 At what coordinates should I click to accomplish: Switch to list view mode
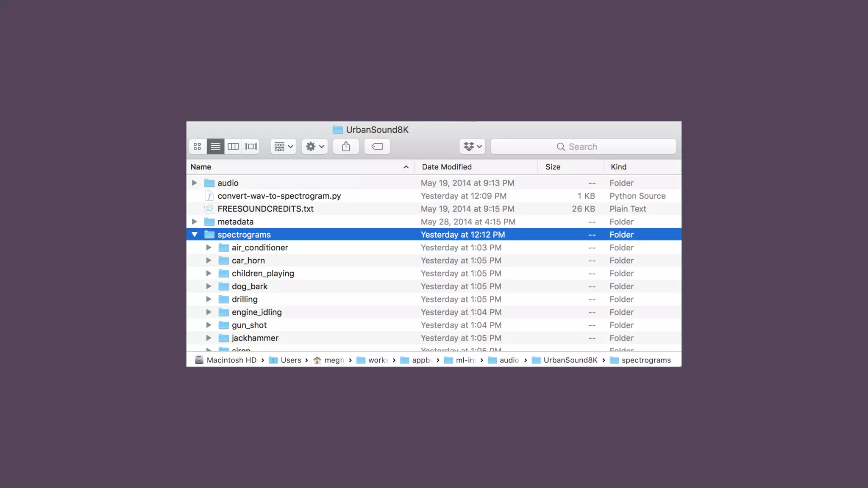(x=215, y=147)
